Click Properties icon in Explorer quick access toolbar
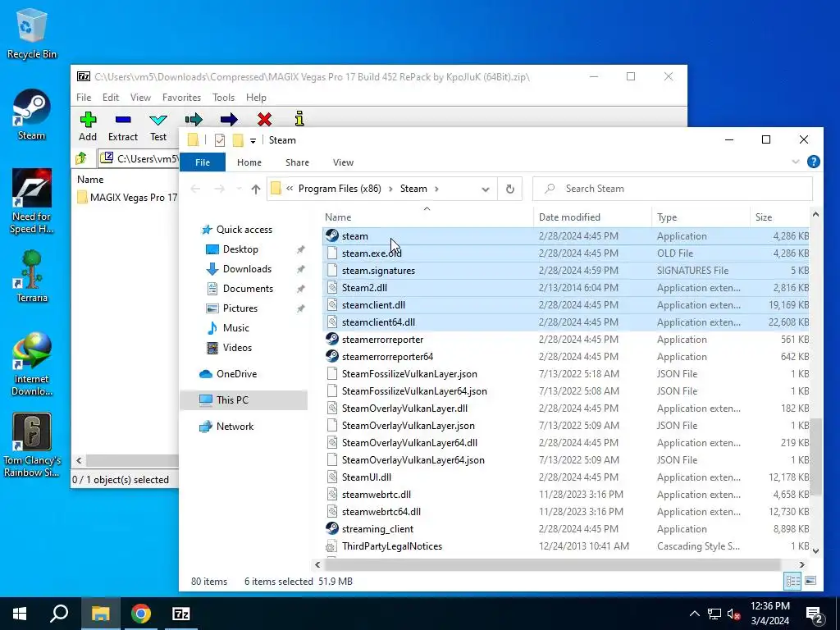The width and height of the screenshot is (840, 630). [220, 140]
